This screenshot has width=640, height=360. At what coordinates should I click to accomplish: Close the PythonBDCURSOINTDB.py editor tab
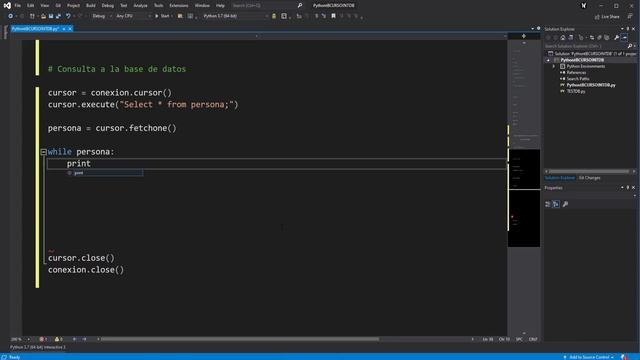point(70,29)
